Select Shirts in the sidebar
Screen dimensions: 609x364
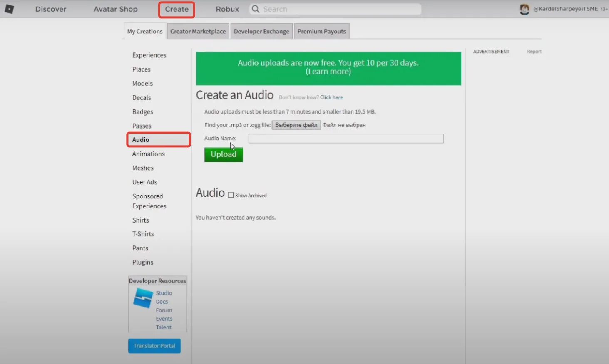[x=141, y=220]
